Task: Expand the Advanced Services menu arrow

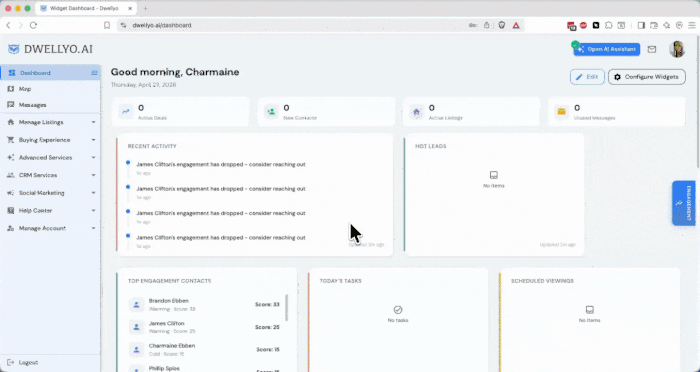Action: 93,158
